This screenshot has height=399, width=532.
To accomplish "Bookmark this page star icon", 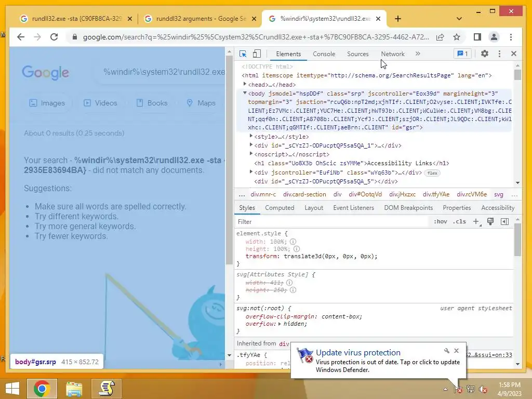I will (x=457, y=37).
